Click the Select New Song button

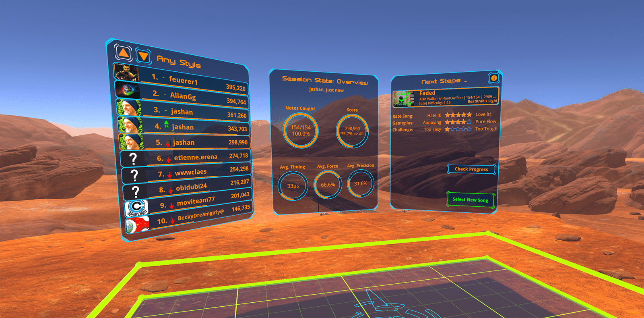(x=470, y=200)
